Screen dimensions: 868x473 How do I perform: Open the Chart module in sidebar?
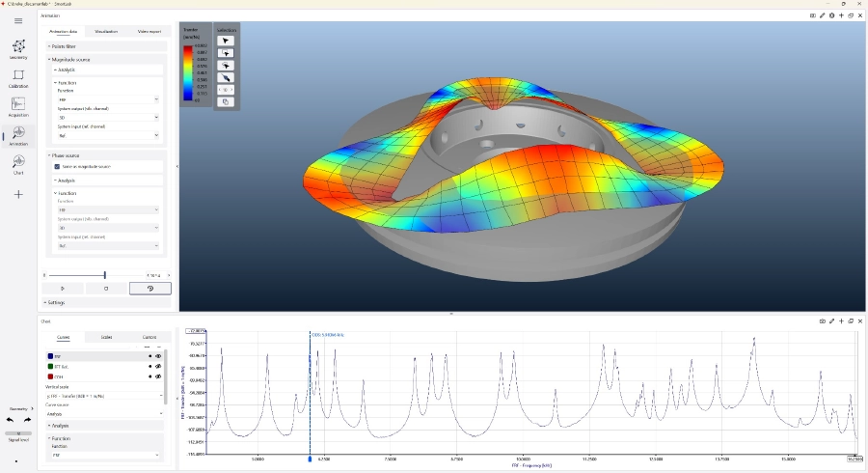(18, 164)
